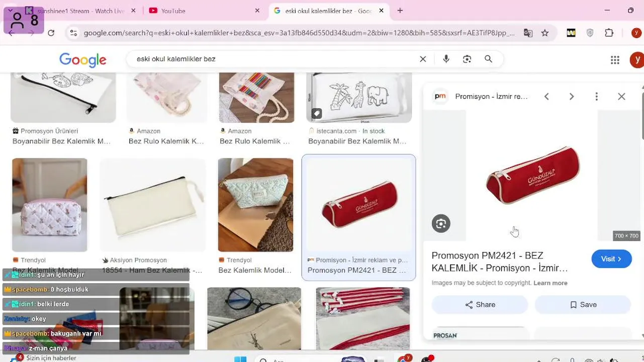Screen dimensions: 644x362
Task: Click the browser address bar URL
Action: (x=299, y=33)
